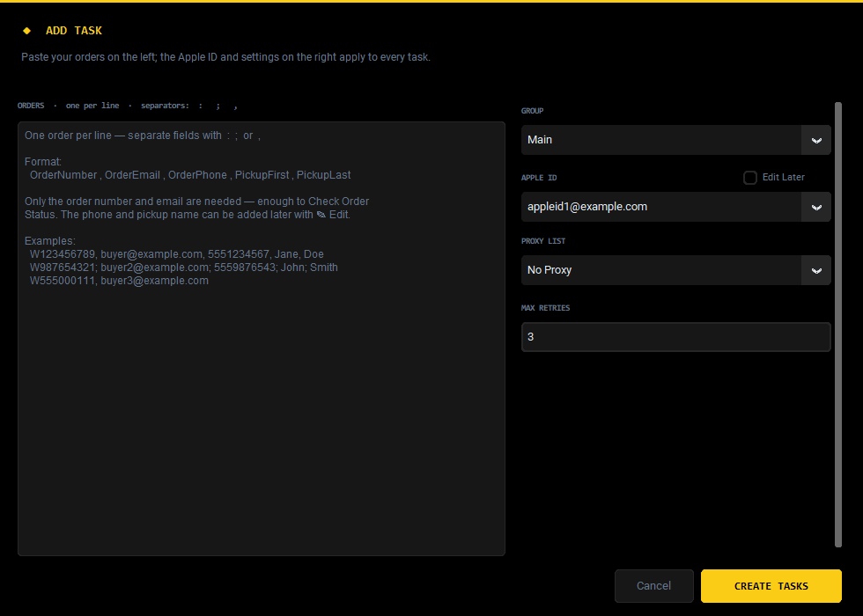This screenshot has height=616, width=863.
Task: Click the description starting 'Paste your orders on the left'
Action: click(x=225, y=57)
